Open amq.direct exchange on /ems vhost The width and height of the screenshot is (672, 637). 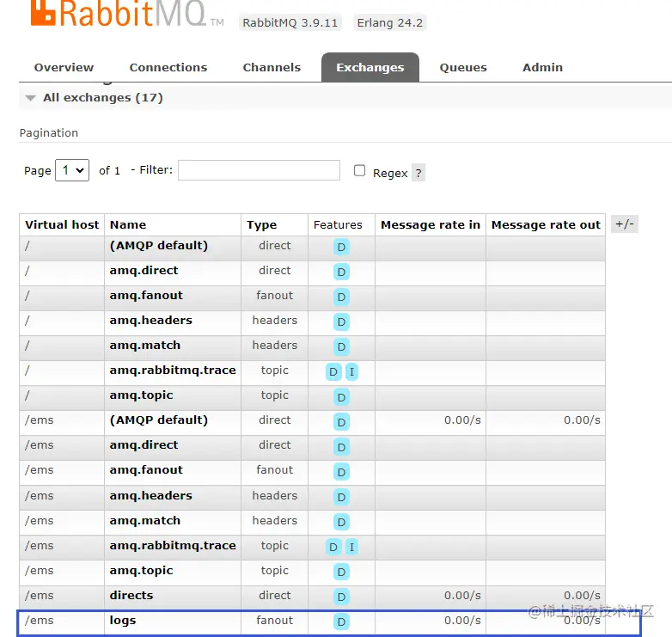click(x=144, y=445)
